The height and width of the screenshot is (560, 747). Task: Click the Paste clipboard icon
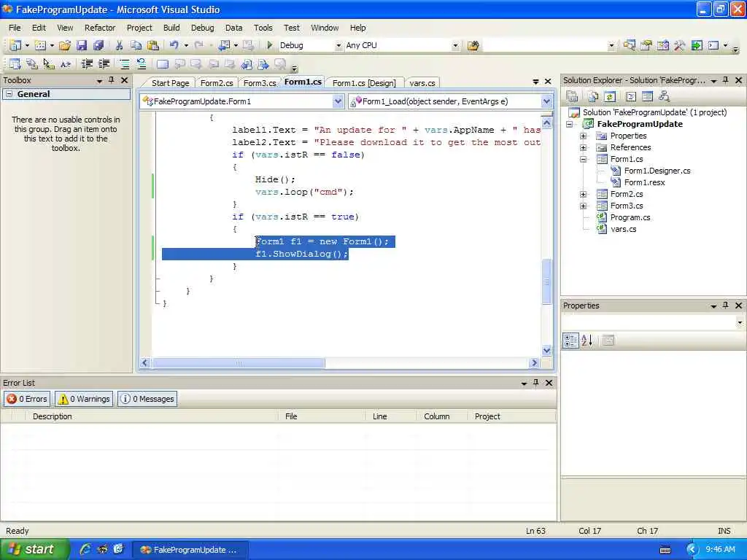coord(153,45)
